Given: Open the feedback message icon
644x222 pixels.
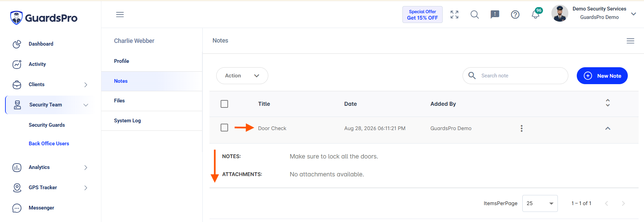Looking at the screenshot, I should click(495, 15).
